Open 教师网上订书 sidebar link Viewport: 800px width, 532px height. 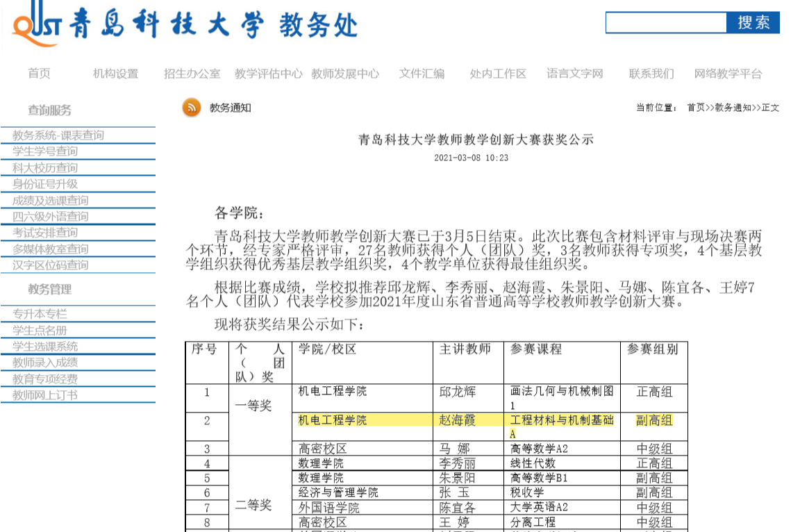click(x=45, y=395)
